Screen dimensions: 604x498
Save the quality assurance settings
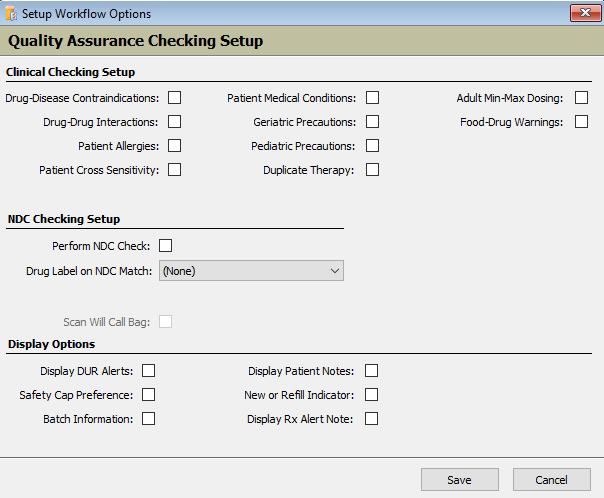(459, 480)
